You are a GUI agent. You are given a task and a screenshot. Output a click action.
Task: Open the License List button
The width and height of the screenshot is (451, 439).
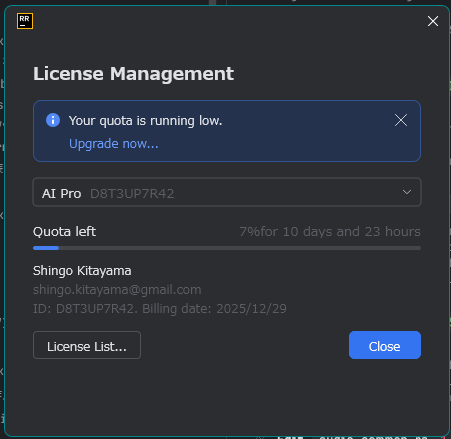(x=87, y=345)
